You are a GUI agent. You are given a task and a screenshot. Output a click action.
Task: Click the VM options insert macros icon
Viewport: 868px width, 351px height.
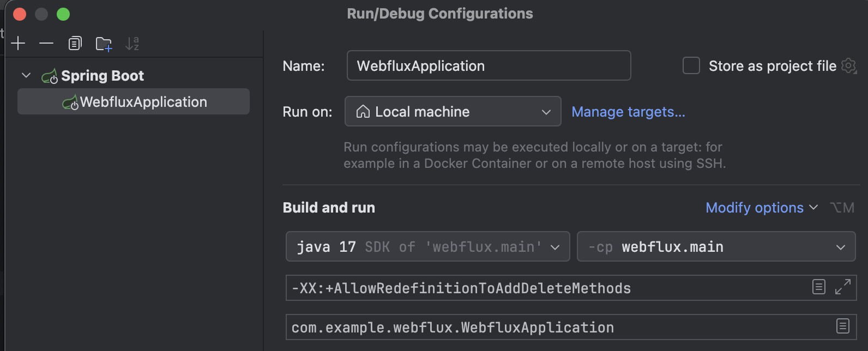tap(819, 287)
